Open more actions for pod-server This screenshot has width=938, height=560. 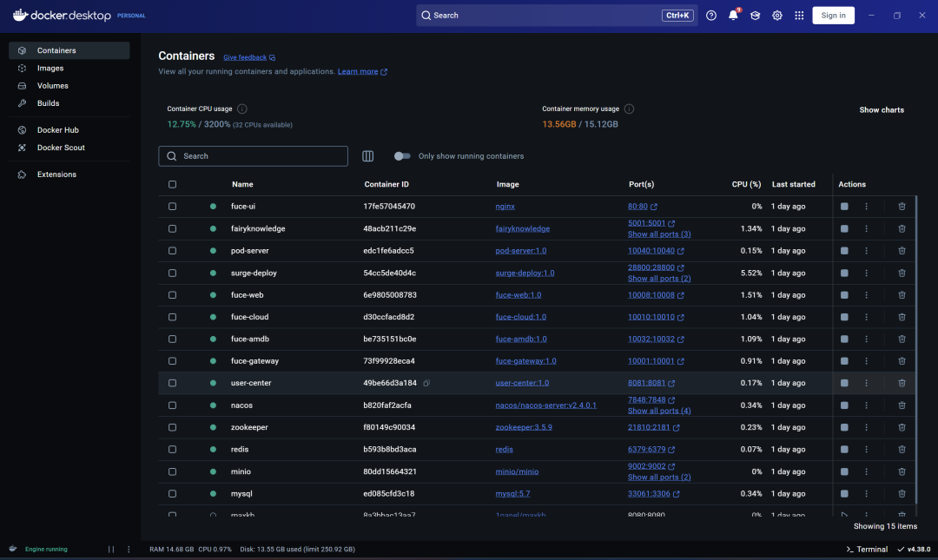click(866, 251)
